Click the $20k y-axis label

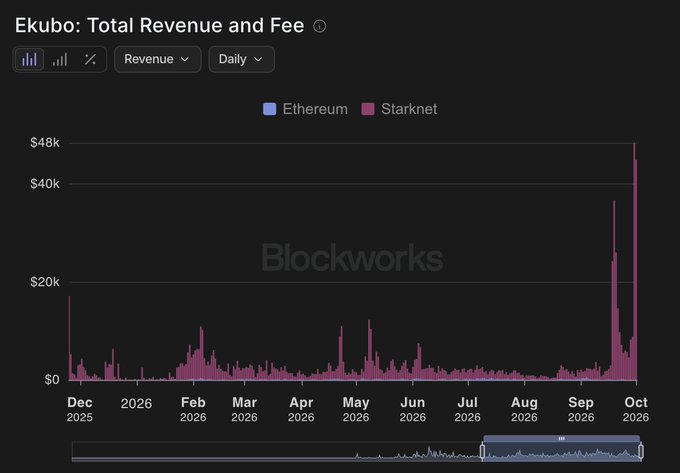coord(45,282)
